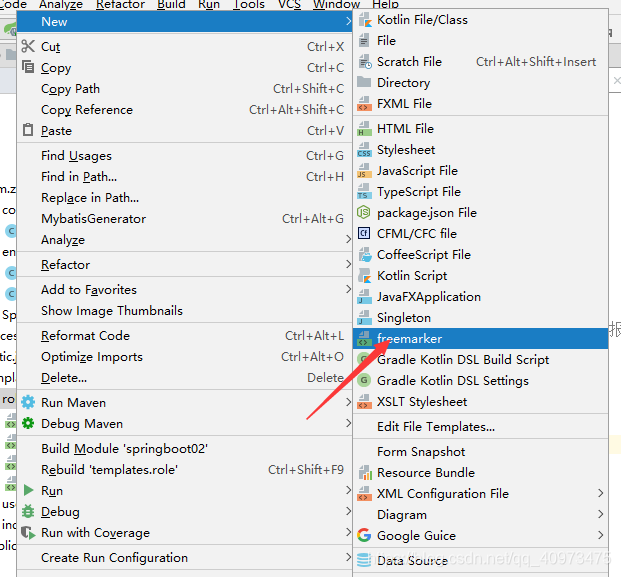Viewport: 621px width, 577px height.
Task: Click the Data Source database icon
Action: pos(364,560)
